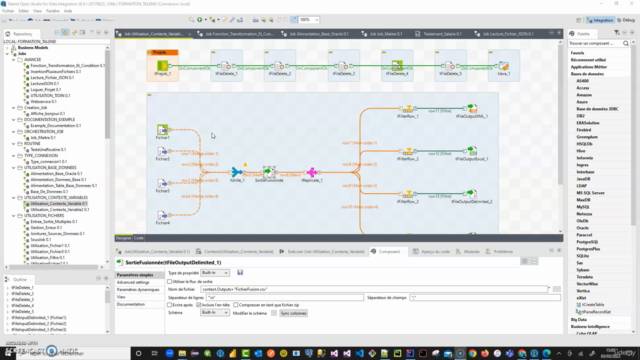Open Google Chrome from the taskbar

point(473,353)
